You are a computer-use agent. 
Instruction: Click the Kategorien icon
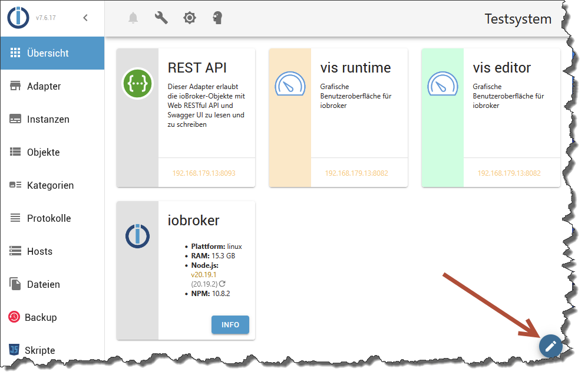(15, 185)
